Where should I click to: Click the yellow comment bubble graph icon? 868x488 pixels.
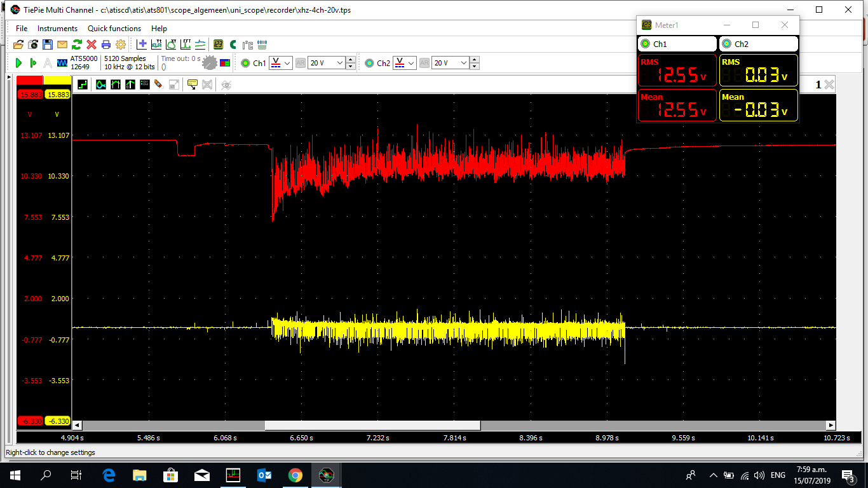tap(192, 84)
